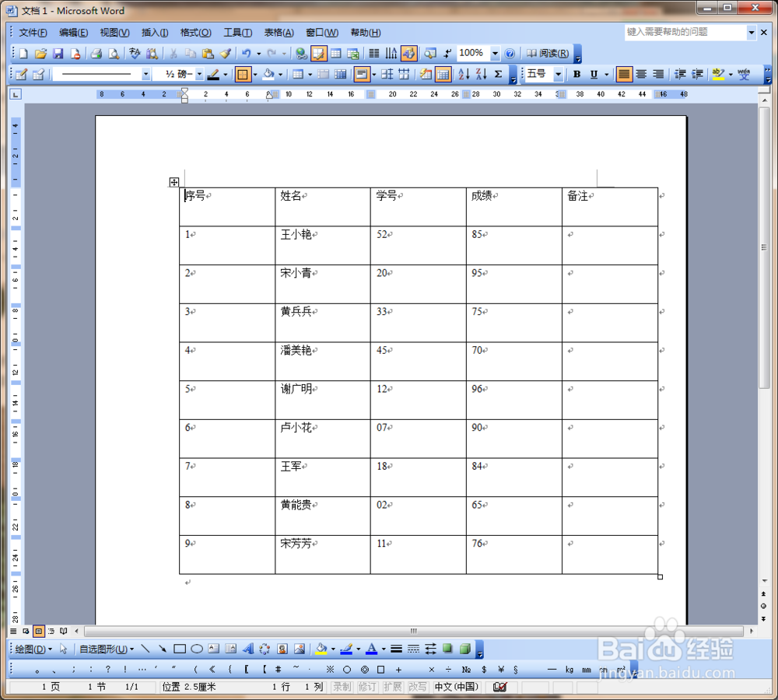Open the Columns layout button
The height and width of the screenshot is (700, 778).
pos(374,54)
